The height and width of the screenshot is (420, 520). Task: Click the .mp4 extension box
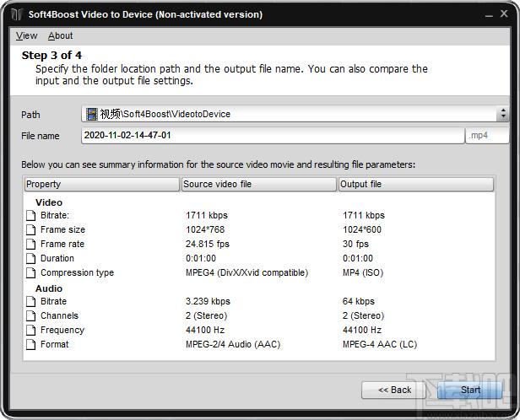click(487, 136)
